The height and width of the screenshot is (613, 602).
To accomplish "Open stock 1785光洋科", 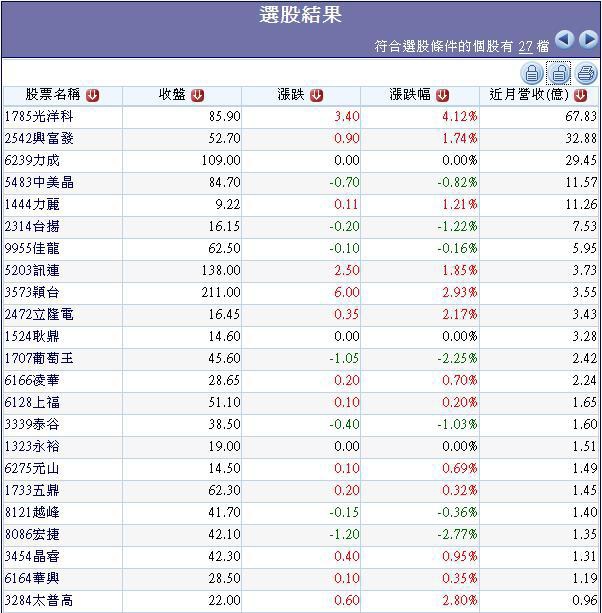I will 39,117.
